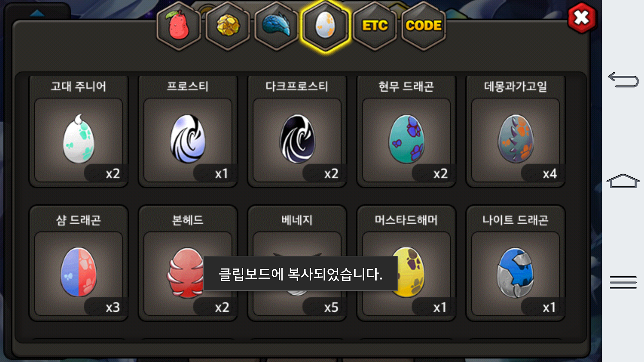Open the blue dragon wing tab
This screenshot has width=644, height=362.
(276, 26)
